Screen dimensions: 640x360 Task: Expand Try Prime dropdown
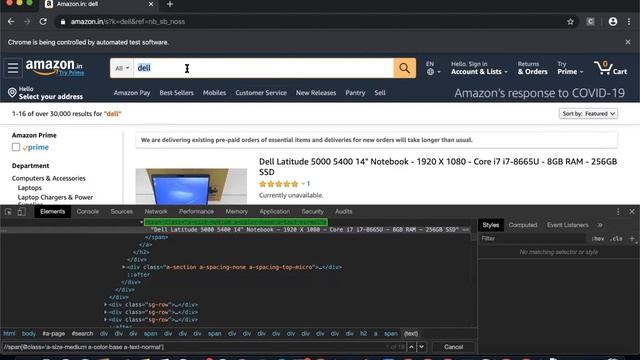pos(570,68)
